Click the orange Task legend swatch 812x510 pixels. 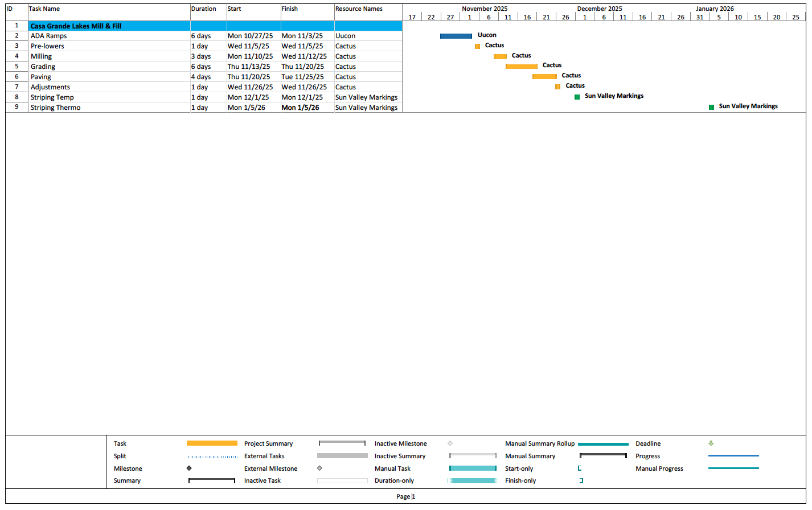click(212, 443)
